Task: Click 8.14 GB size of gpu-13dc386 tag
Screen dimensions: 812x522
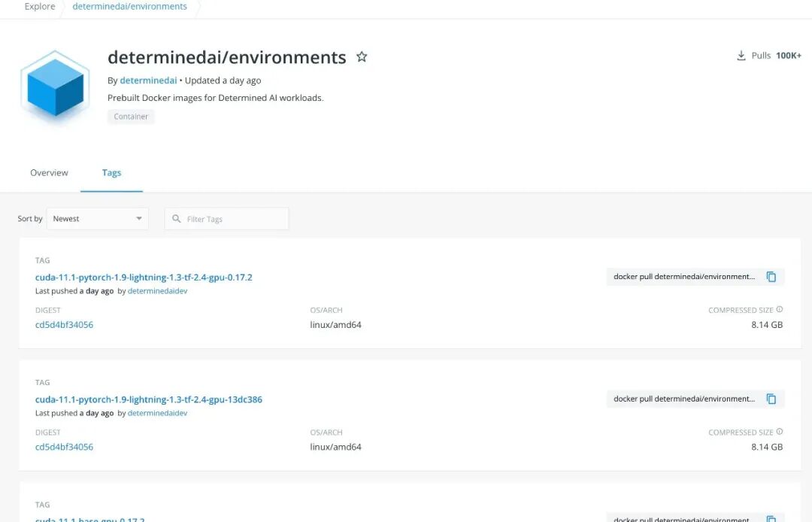Action: 767,447
